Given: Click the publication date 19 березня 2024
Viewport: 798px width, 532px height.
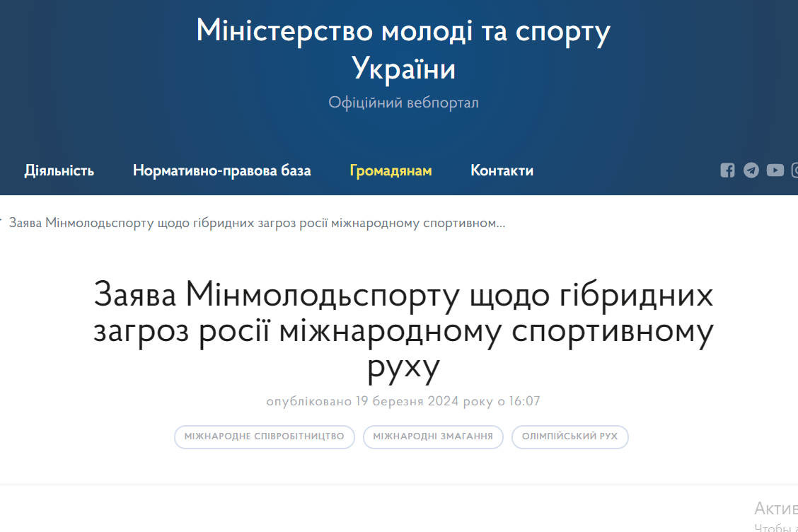Looking at the screenshot, I should pos(403,401).
